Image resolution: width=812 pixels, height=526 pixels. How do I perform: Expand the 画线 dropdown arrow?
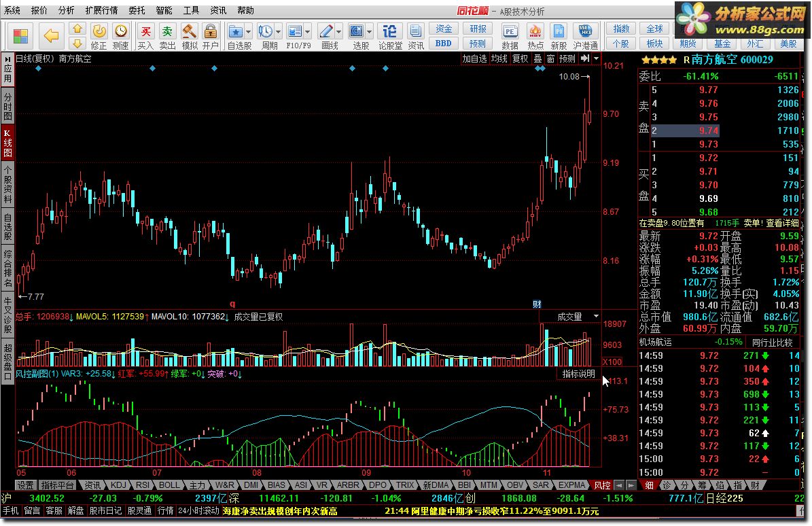(x=338, y=31)
